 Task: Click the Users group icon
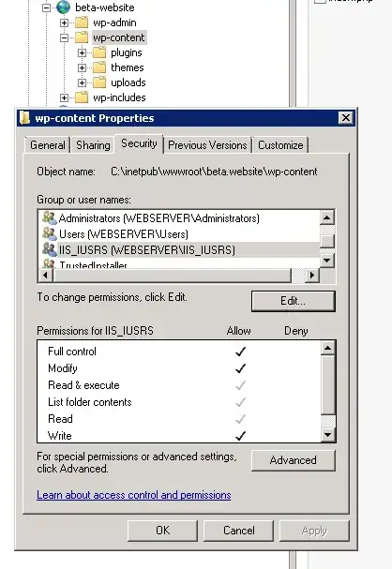pos(50,233)
